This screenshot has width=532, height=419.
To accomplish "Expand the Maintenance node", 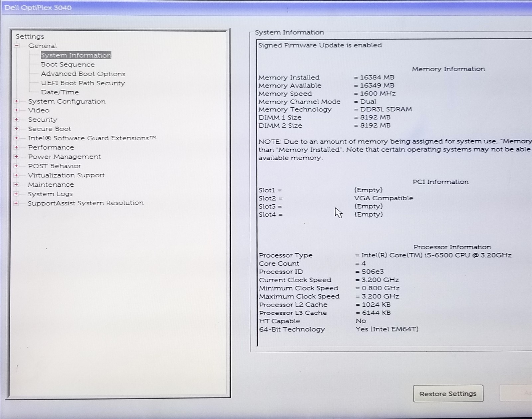I will (x=16, y=184).
